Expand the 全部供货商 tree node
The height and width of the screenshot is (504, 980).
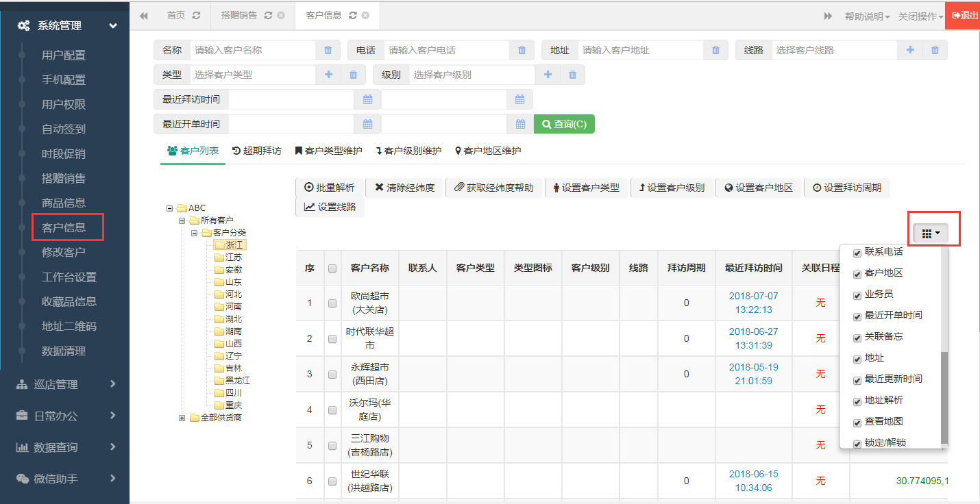pyautogui.click(x=182, y=418)
